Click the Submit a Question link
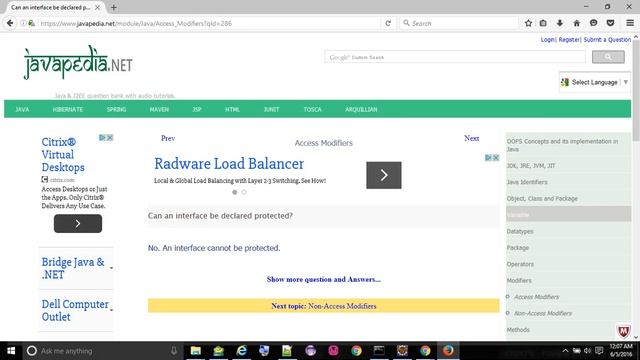Screen dimensions: 640x360 (607, 40)
